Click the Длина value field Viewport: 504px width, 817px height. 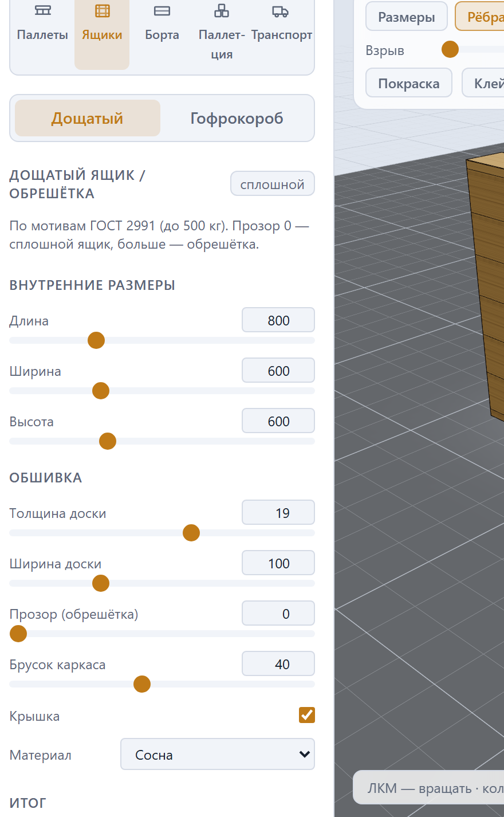278,320
